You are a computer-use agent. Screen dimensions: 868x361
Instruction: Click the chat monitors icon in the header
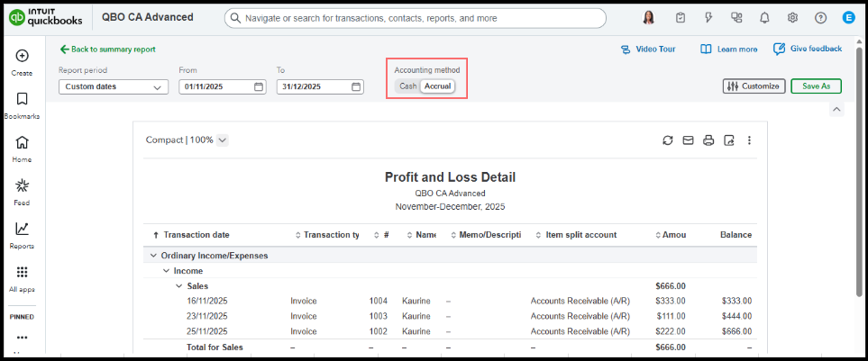click(736, 18)
